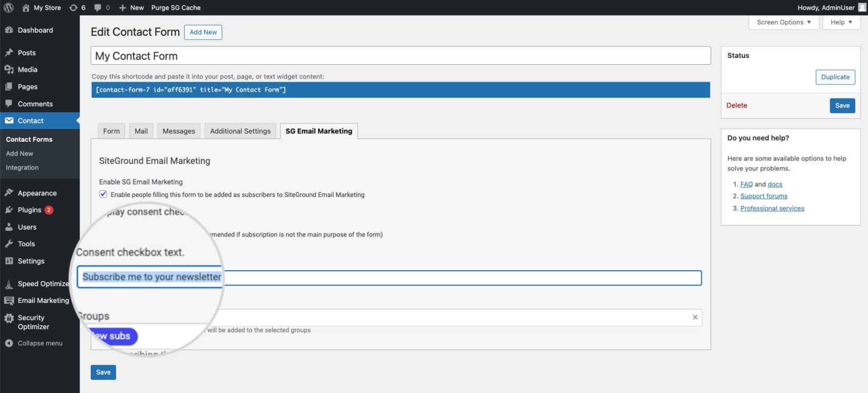
Task: Click the Contact envelope icon
Action: [9, 121]
